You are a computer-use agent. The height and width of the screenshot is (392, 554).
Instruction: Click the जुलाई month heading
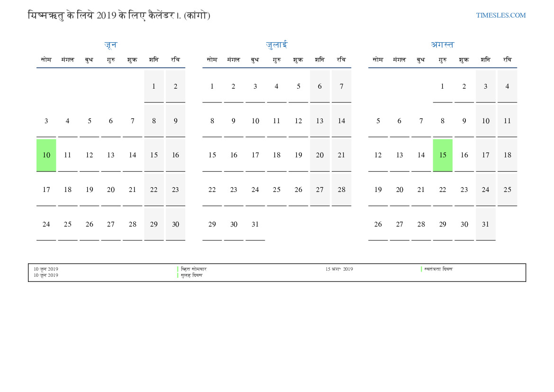[276, 45]
